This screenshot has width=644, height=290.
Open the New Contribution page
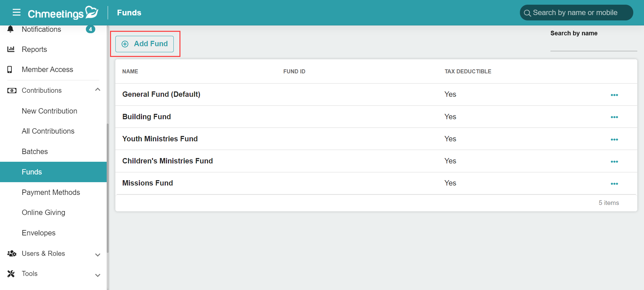click(x=49, y=111)
